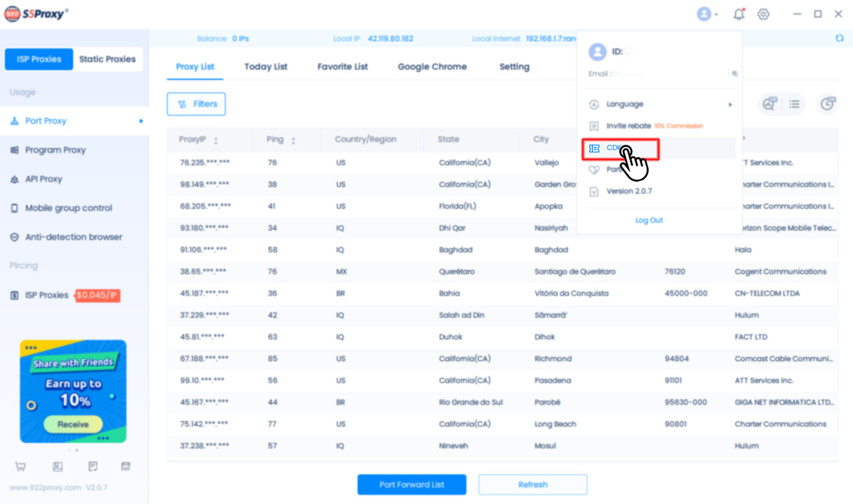Screen dimensions: 853x504
Task: Open the settings gear in the title bar
Action: [x=763, y=13]
